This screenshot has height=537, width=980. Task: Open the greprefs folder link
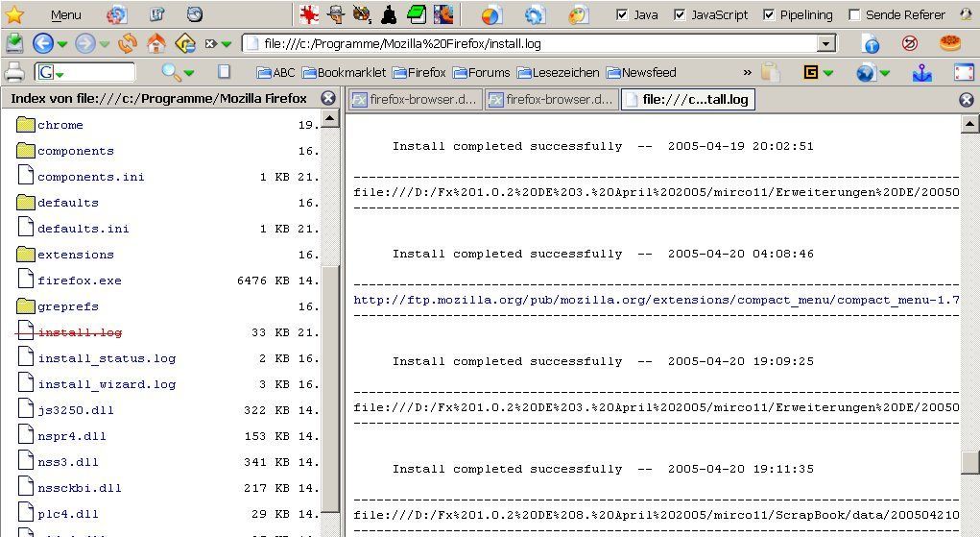tap(67, 306)
